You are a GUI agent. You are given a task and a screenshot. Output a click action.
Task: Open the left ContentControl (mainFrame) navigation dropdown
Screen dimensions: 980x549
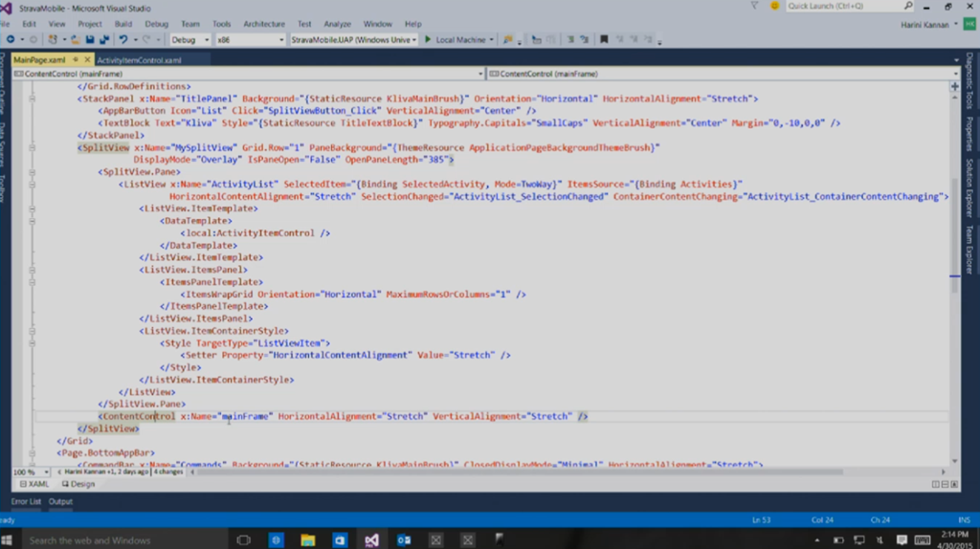249,74
